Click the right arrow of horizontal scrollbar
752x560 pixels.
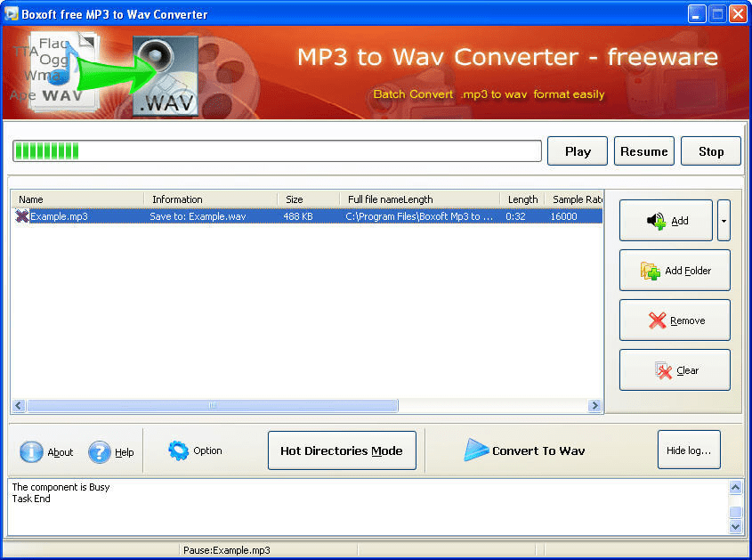(594, 405)
